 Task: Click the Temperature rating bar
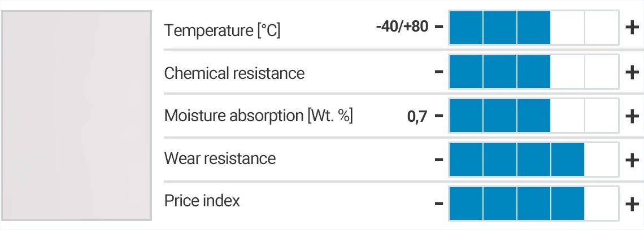[x=534, y=27]
